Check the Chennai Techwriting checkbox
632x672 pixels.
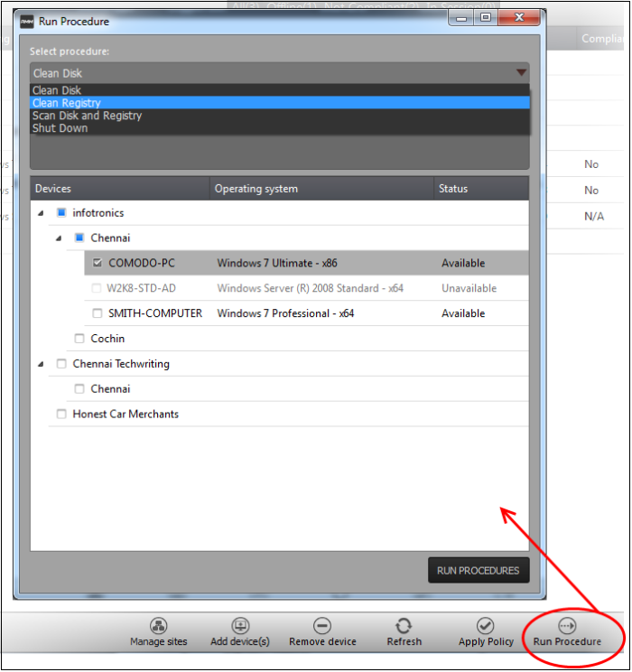point(61,364)
